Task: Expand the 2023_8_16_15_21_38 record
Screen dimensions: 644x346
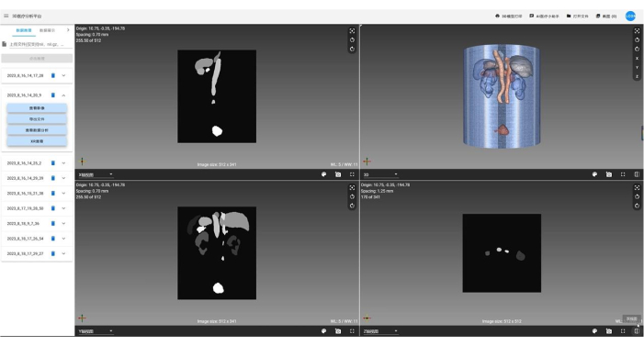Action: pyautogui.click(x=63, y=193)
